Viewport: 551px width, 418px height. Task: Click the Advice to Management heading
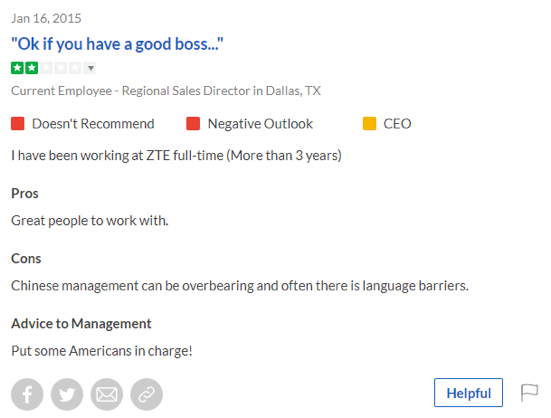81,324
